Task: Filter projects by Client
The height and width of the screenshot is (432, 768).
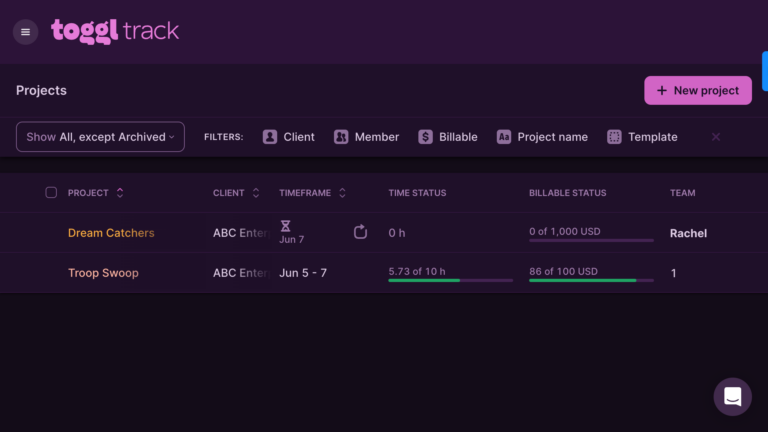Action: 288,137
